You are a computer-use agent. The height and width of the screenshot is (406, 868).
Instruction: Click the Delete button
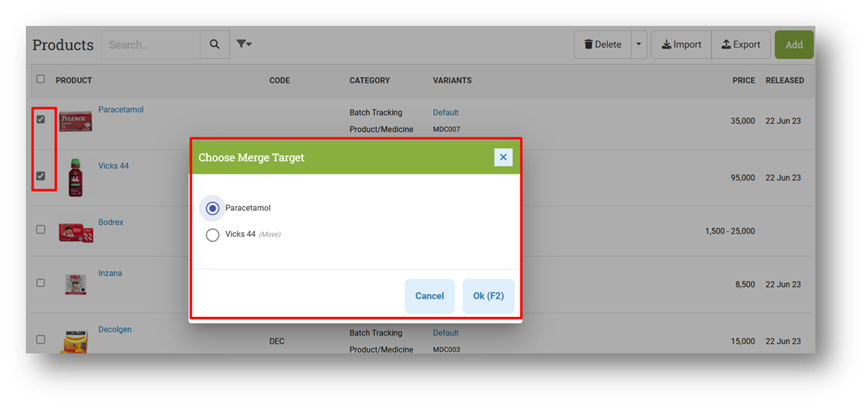603,44
